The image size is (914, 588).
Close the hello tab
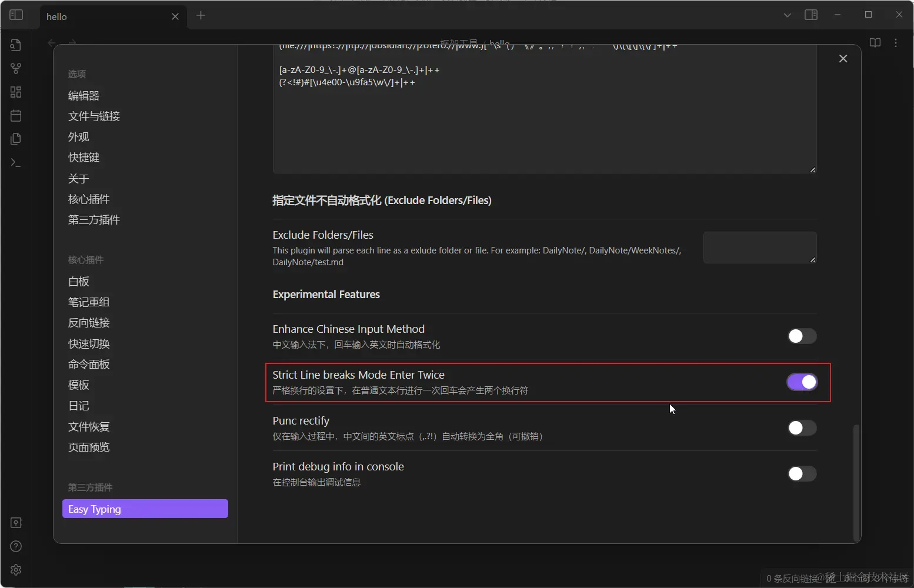[175, 16]
